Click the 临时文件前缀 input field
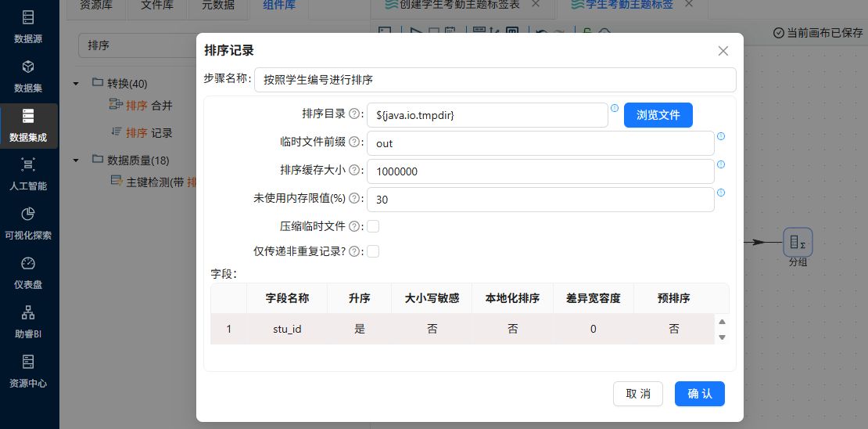 (x=540, y=143)
